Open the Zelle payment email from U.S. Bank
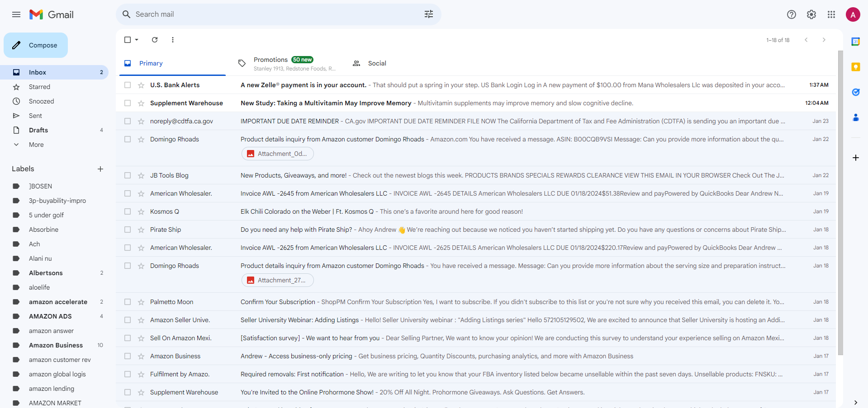This screenshot has width=868, height=408. [x=476, y=85]
